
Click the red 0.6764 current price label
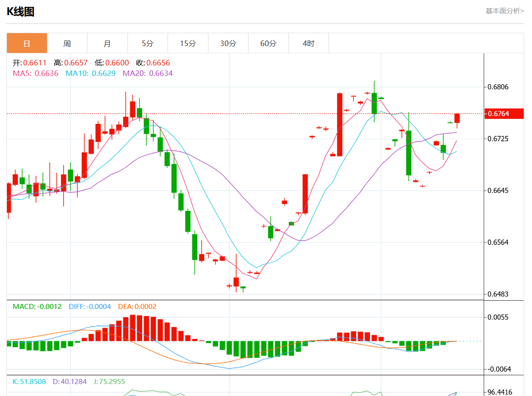pos(504,114)
